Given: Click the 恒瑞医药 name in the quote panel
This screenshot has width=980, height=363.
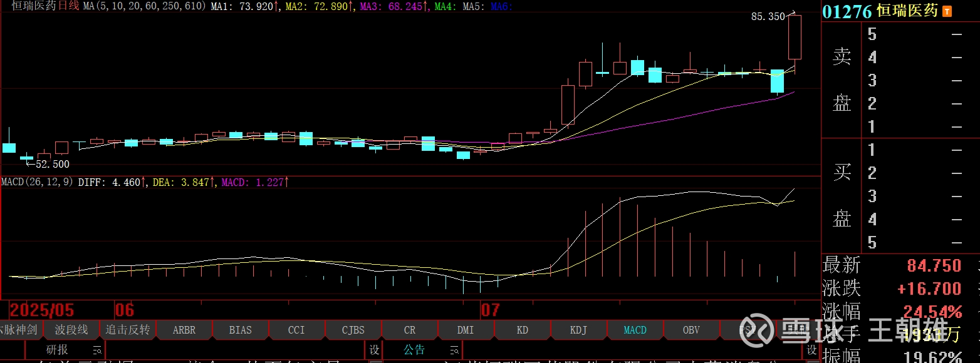Looking at the screenshot, I should pyautogui.click(x=907, y=11).
